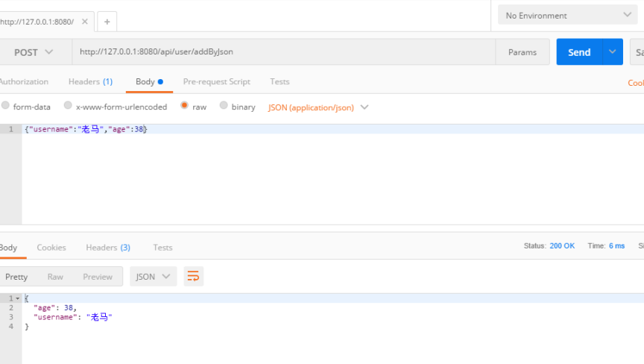Open a new request tab with plus
This screenshot has width=644, height=364.
point(107,22)
